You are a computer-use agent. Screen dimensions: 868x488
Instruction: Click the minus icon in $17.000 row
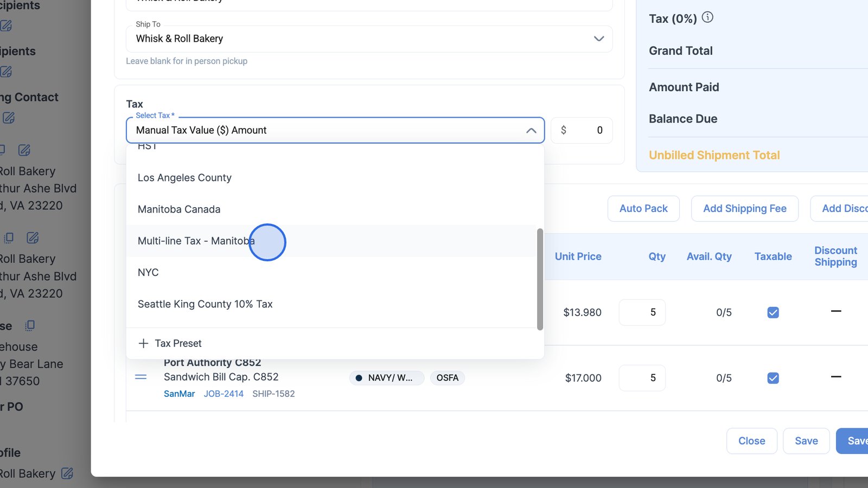[x=835, y=377]
